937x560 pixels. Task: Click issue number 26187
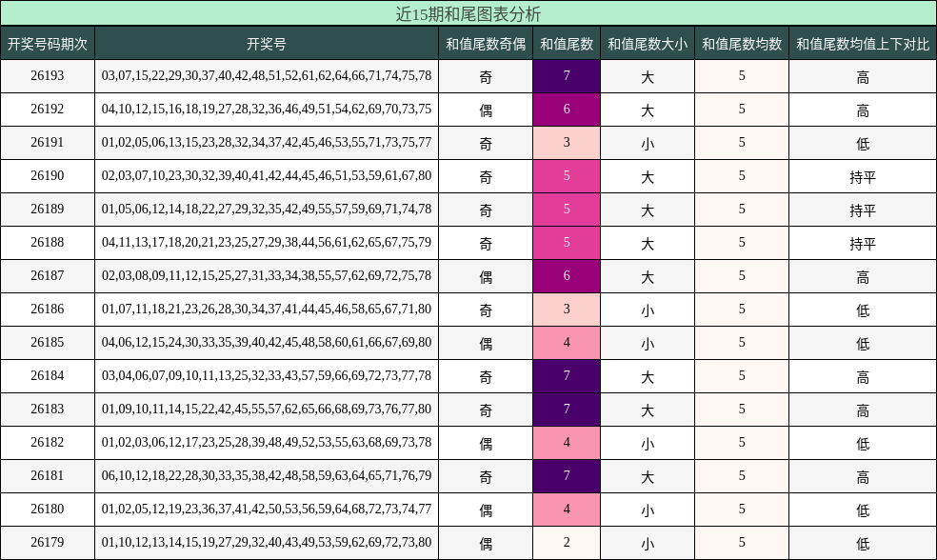pyautogui.click(x=48, y=276)
